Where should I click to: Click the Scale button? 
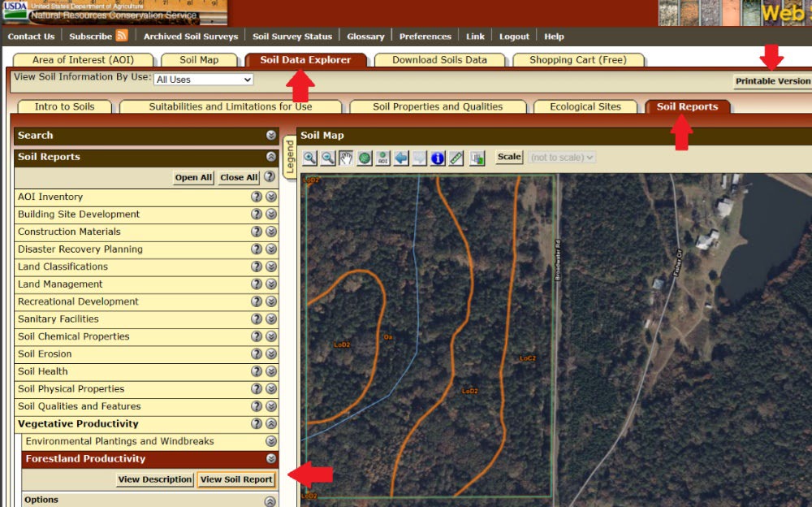tap(509, 157)
